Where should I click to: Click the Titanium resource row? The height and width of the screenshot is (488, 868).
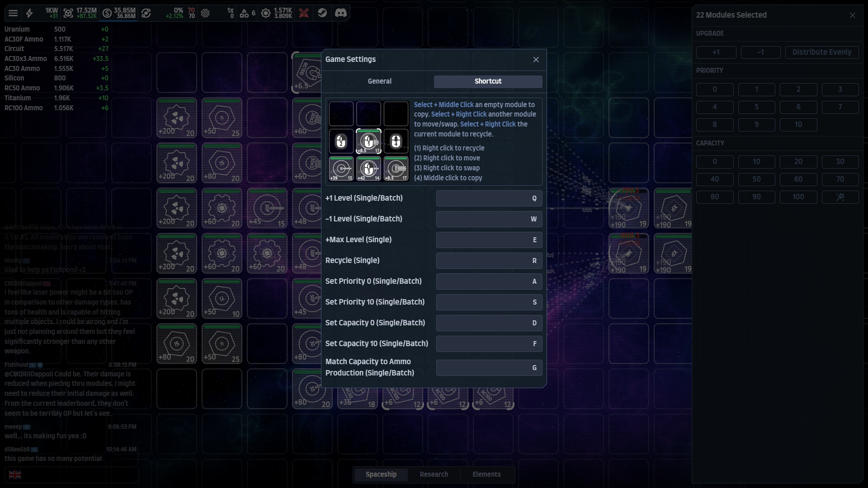[x=57, y=98]
